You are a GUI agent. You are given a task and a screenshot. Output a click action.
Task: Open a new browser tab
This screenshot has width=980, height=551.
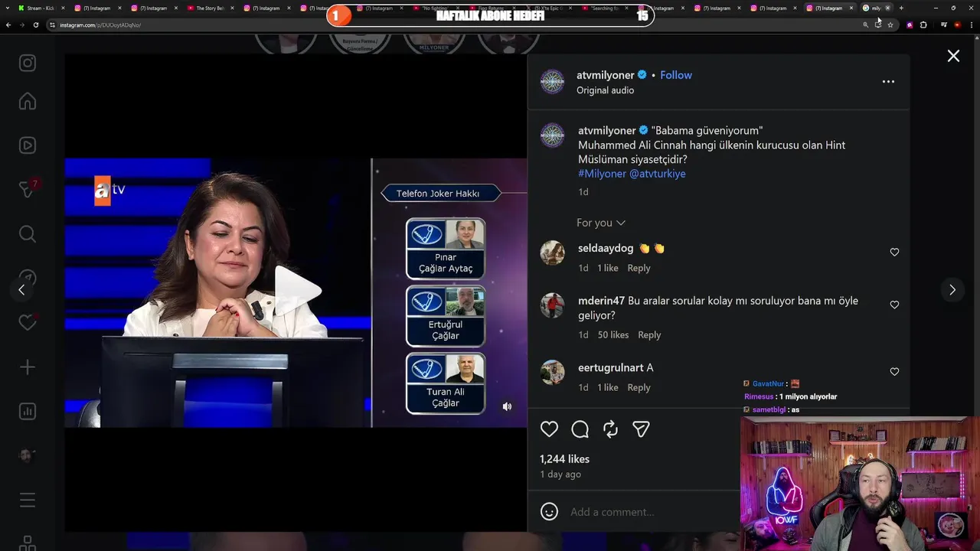point(901,8)
